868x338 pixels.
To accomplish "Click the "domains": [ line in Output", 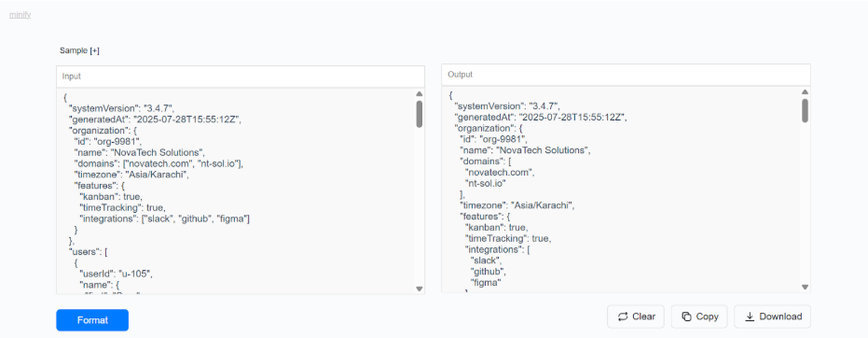I will [x=485, y=162].
